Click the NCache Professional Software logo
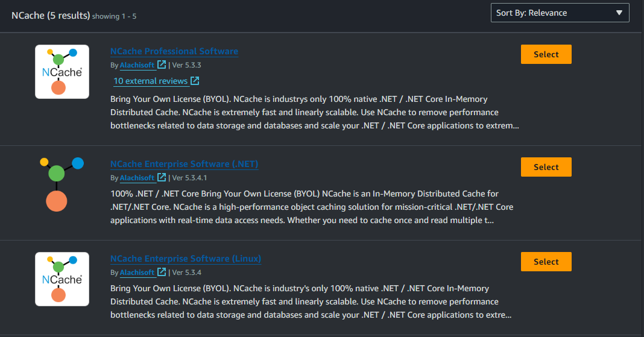Viewport: 644px width, 337px height. (x=62, y=72)
